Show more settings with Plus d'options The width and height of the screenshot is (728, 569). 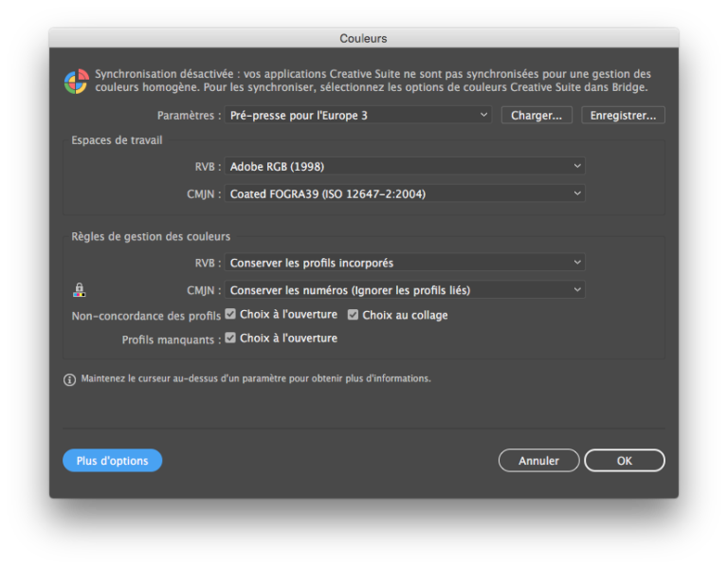point(112,461)
